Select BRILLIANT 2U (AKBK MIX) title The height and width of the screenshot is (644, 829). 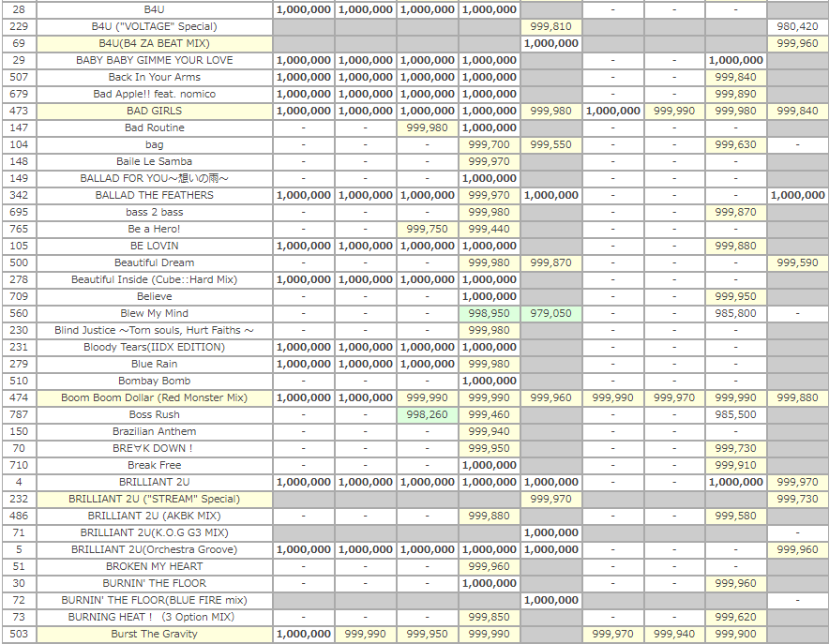[154, 517]
